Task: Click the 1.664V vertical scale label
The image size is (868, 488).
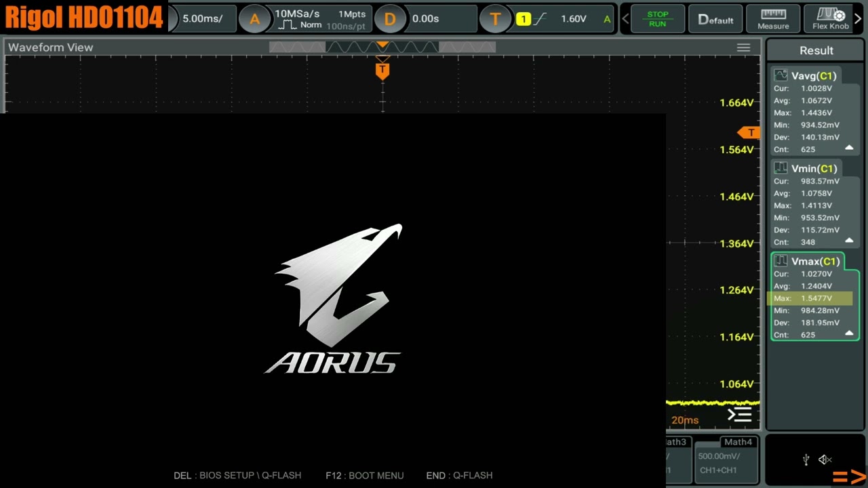Action: point(736,103)
